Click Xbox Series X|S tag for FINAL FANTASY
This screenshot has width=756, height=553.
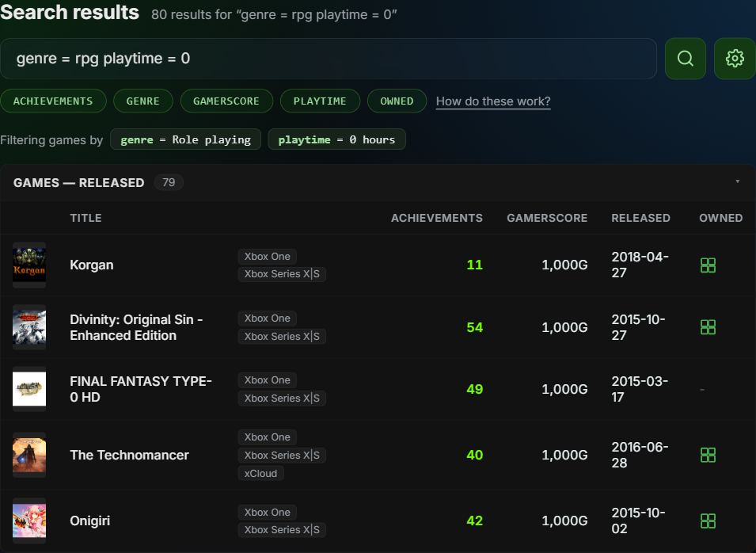point(282,398)
